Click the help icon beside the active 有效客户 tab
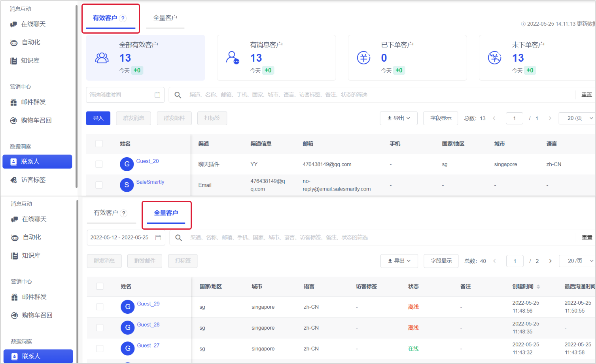The height and width of the screenshot is (364, 596). (x=123, y=18)
